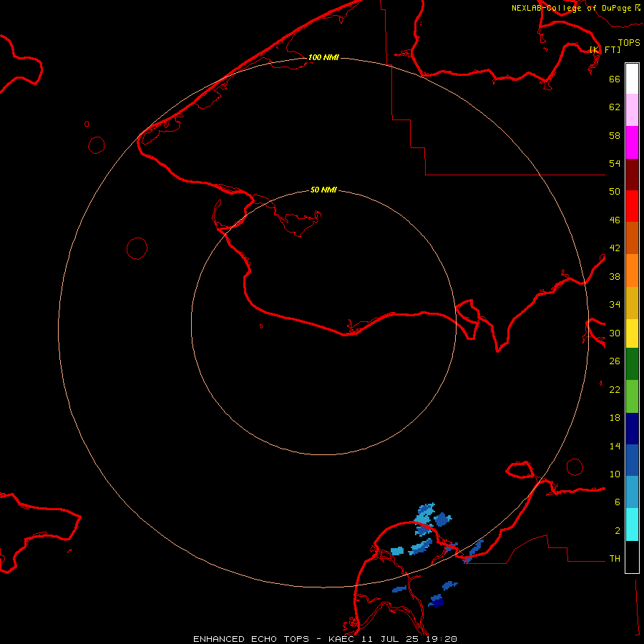Click the legend value '62'
Image resolution: width=644 pixels, height=644 pixels.
615,107
